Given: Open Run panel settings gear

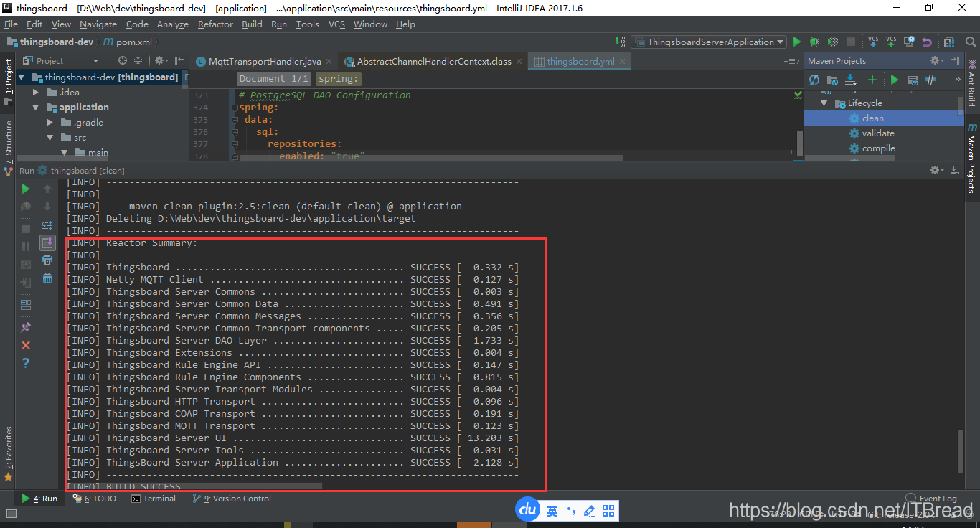Looking at the screenshot, I should coord(937,170).
